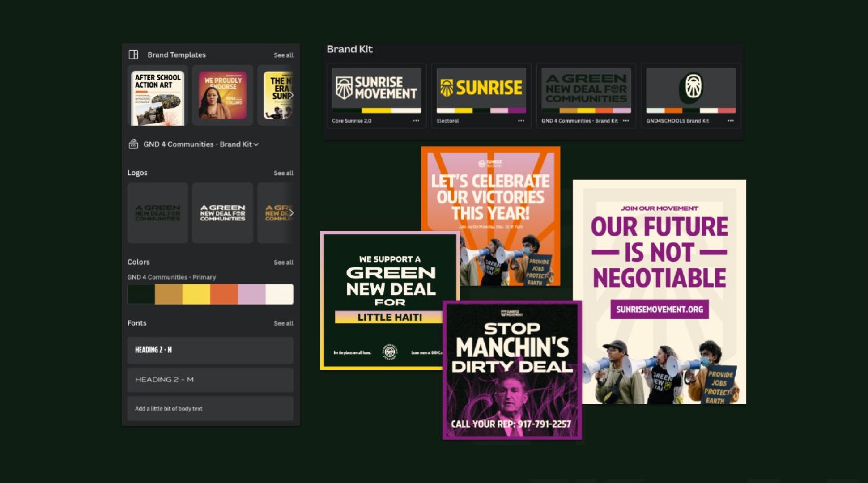Click the arrow to show more logos
This screenshot has height=483, width=868.
tap(291, 213)
